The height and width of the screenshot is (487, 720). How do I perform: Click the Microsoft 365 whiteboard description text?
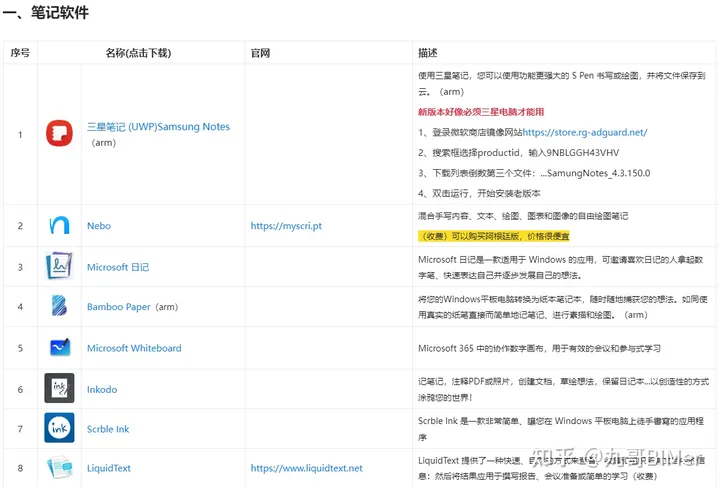(539, 348)
